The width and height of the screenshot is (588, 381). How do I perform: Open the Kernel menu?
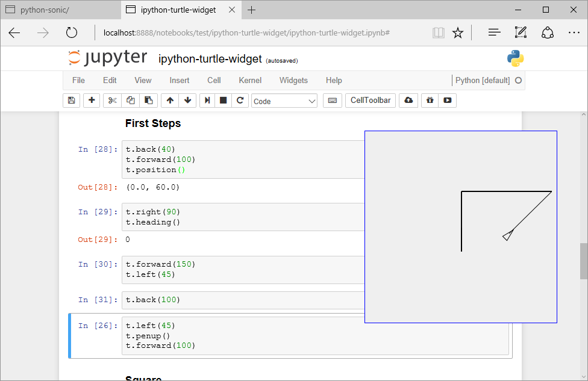pyautogui.click(x=250, y=80)
